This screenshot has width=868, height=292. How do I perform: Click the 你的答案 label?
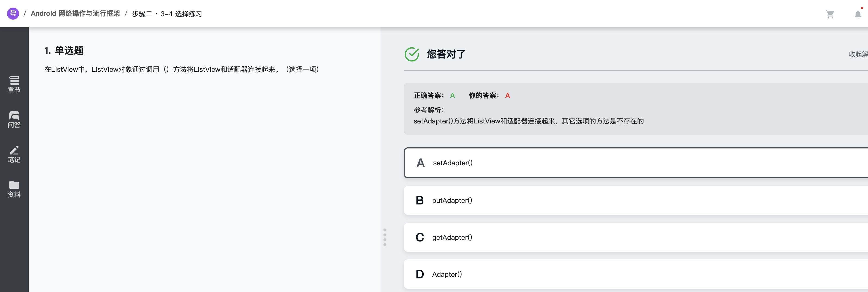[x=484, y=95]
